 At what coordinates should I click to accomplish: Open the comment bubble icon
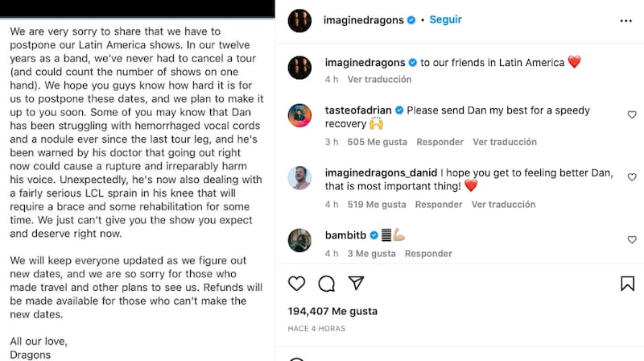pyautogui.click(x=326, y=284)
